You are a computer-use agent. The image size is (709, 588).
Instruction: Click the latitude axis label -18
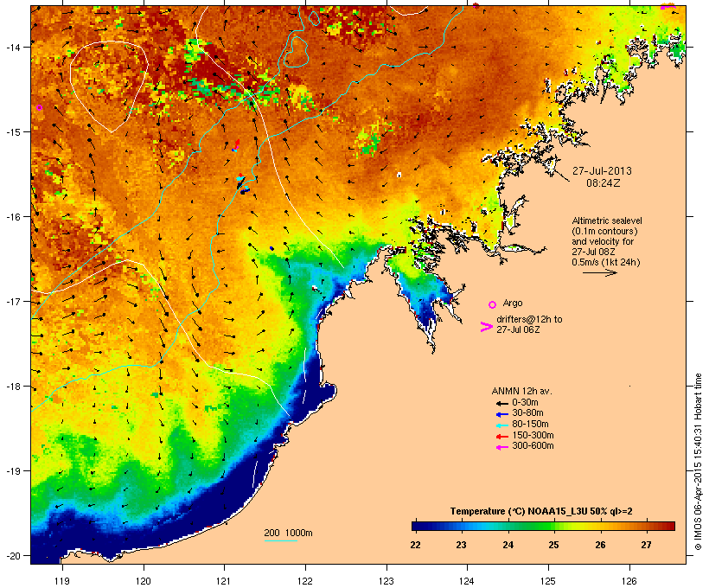(13, 387)
